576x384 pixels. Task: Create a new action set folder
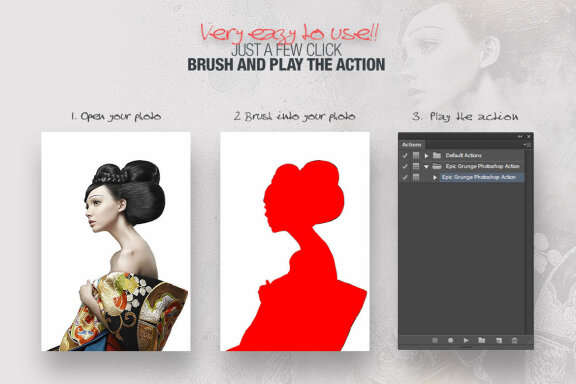(x=482, y=340)
